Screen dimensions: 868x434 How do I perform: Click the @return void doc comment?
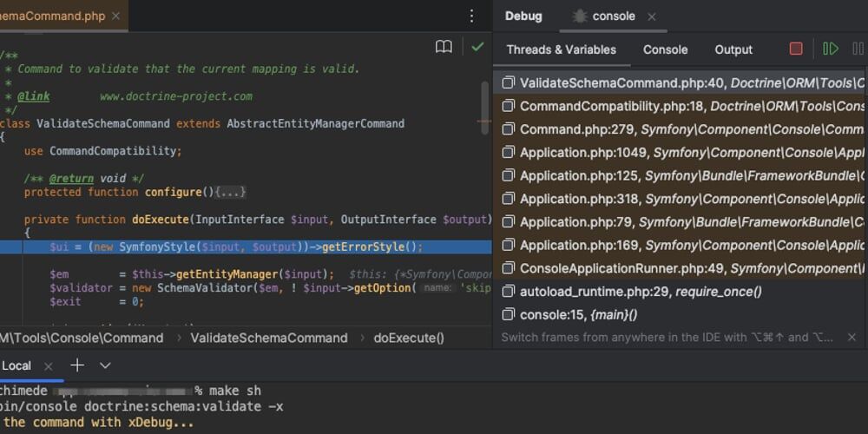[x=84, y=179]
